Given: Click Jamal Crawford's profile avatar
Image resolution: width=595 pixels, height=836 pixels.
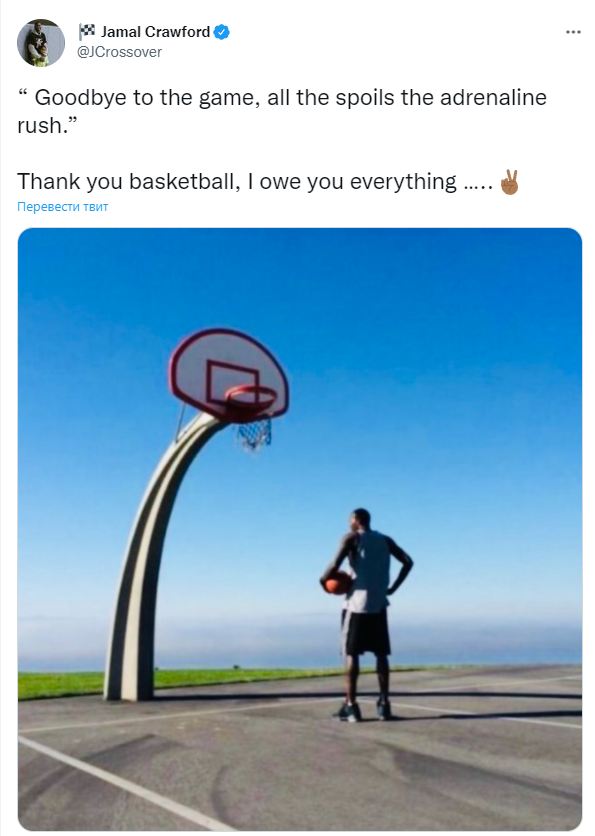Looking at the screenshot, I should click(x=41, y=43).
